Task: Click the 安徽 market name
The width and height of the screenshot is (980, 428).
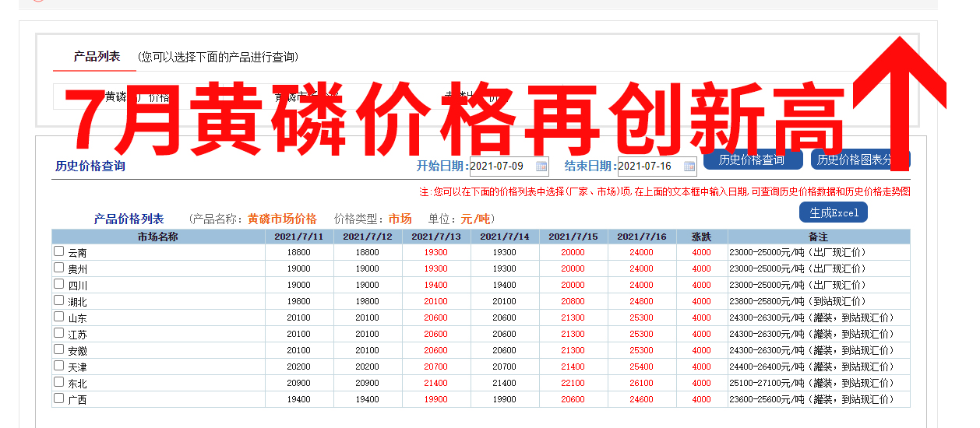Action: coord(77,351)
